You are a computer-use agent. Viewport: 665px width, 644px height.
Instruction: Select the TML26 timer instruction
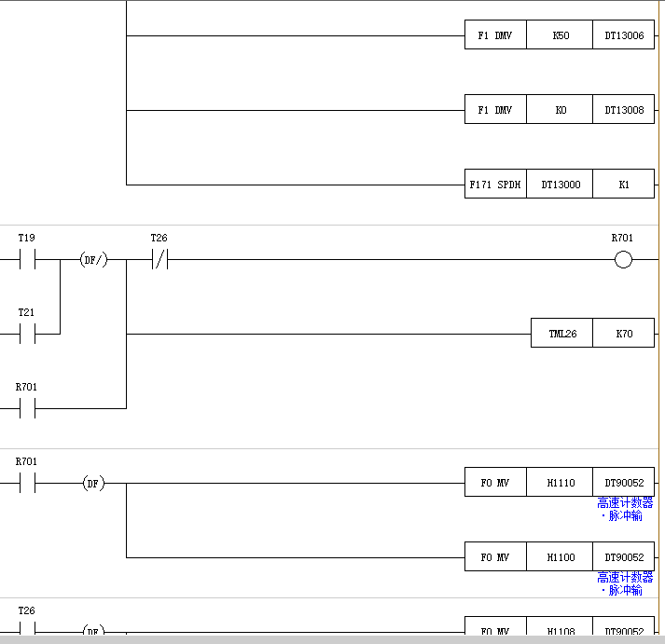click(561, 334)
